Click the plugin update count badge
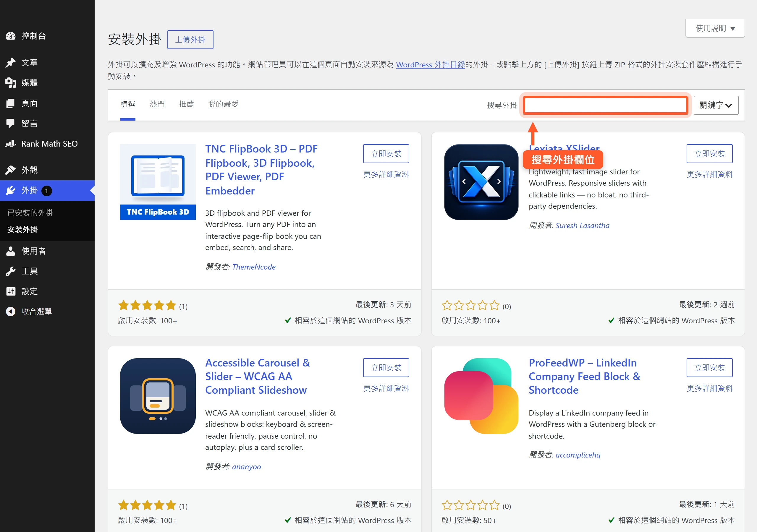The height and width of the screenshot is (532, 757). click(46, 191)
